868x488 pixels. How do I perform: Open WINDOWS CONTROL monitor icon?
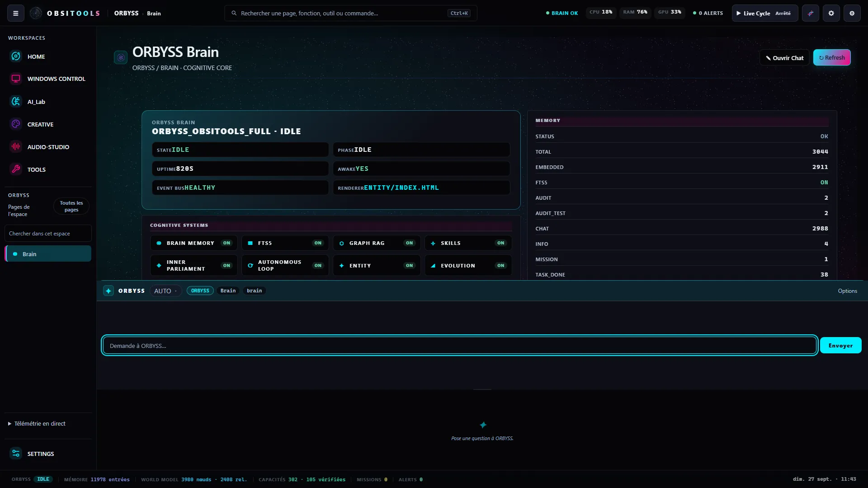click(16, 79)
